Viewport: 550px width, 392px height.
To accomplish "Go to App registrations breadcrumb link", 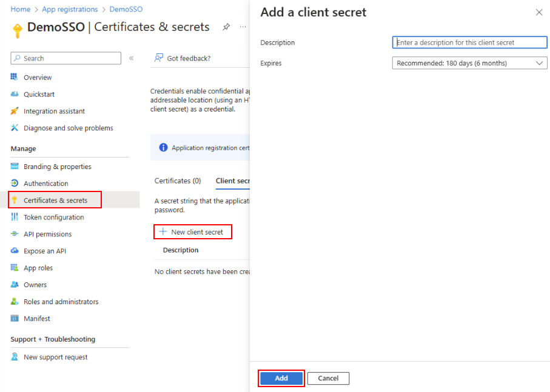I will [70, 9].
